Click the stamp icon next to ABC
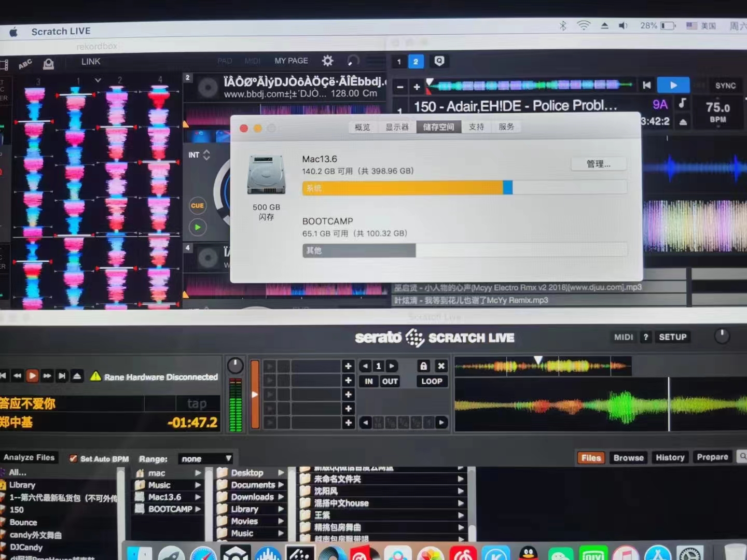Screen dimensions: 747x560 point(48,64)
